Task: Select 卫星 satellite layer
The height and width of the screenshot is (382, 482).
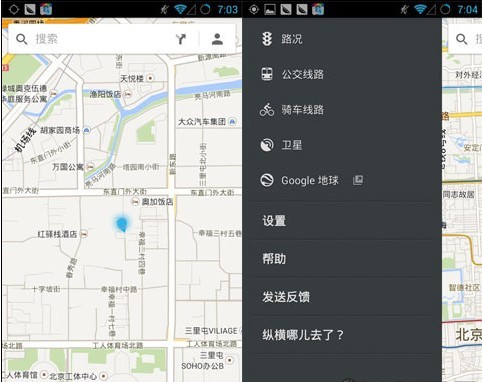Action: click(342, 145)
